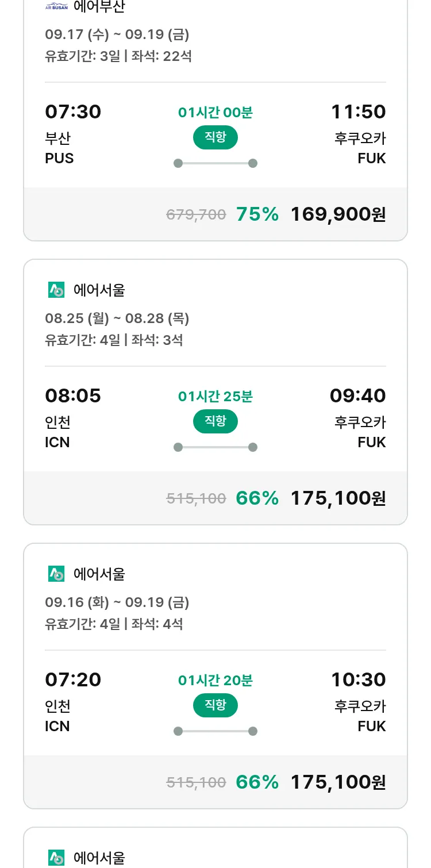Tap the struck-through 679,700 original price

(x=196, y=215)
